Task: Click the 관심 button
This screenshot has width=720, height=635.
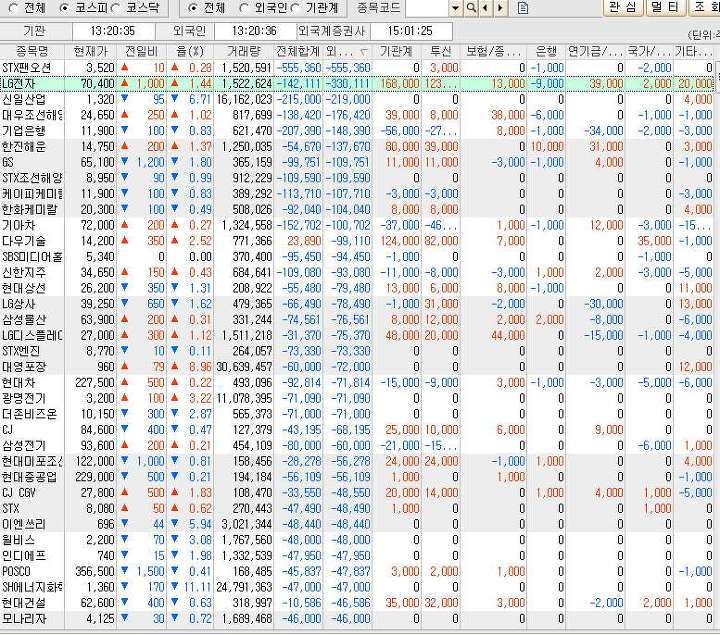Action: click(623, 7)
